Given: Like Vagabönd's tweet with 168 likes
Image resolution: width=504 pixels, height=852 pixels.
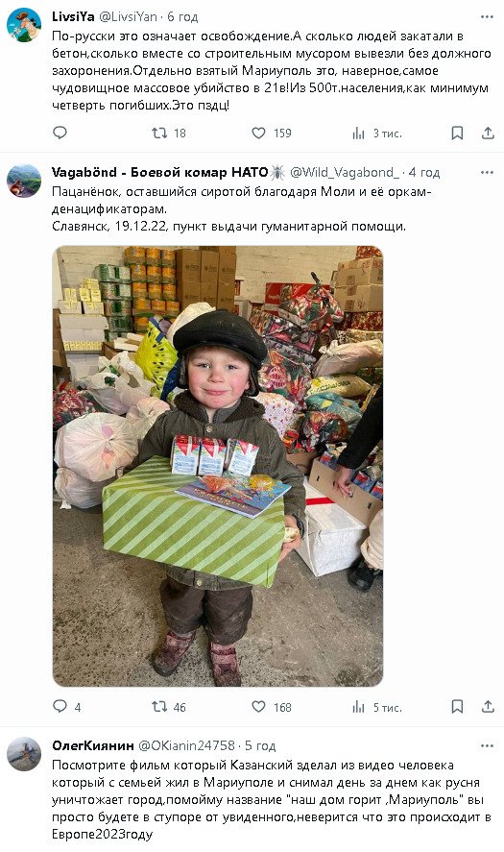Looking at the screenshot, I should (x=272, y=706).
